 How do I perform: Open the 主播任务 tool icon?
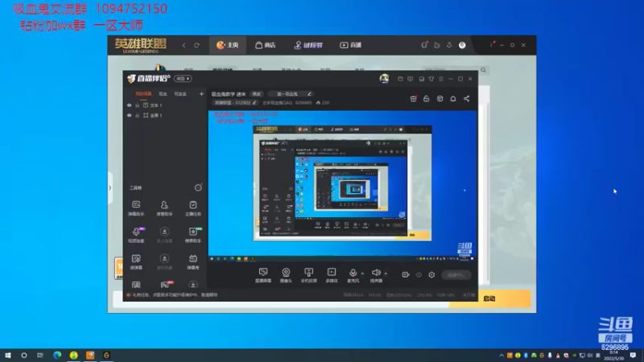(192, 208)
